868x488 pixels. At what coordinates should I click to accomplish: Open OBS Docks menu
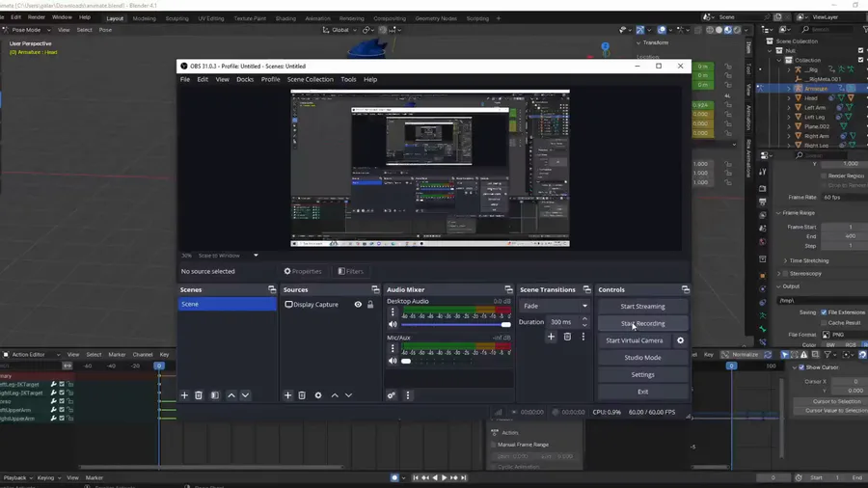click(245, 79)
